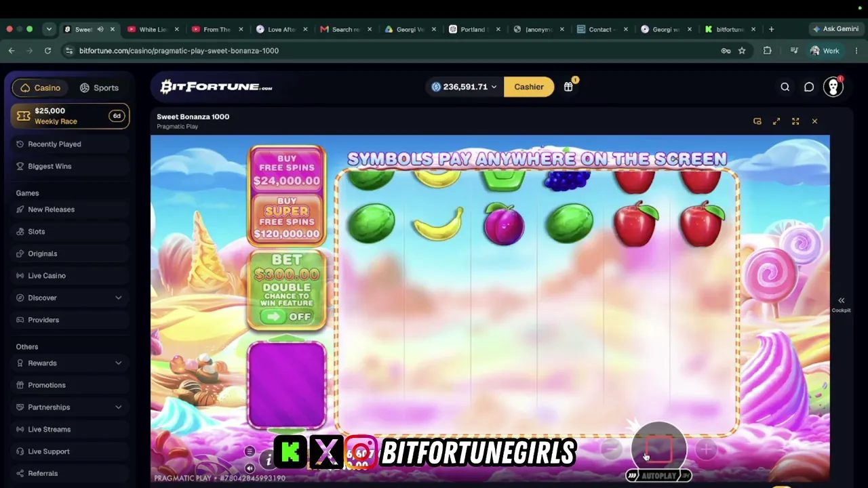This screenshot has width=868, height=488.
Task: Open Referrals page
Action: (71, 473)
